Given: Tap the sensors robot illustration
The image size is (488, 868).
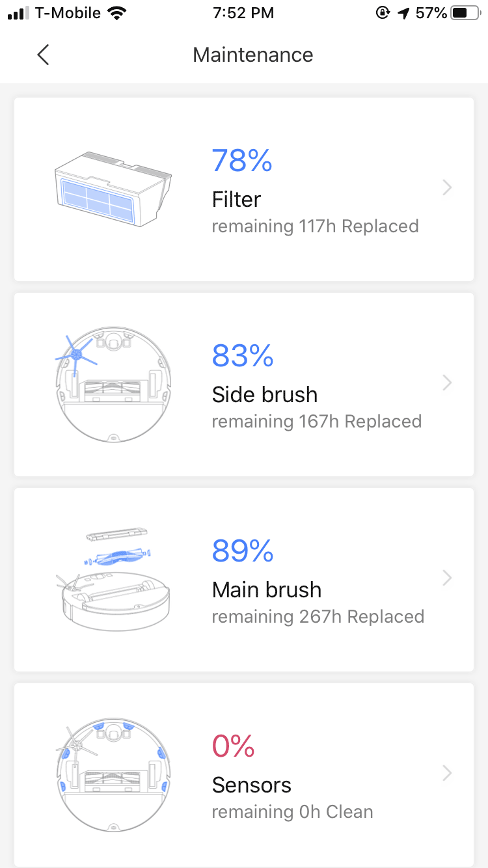Looking at the screenshot, I should (x=113, y=774).
